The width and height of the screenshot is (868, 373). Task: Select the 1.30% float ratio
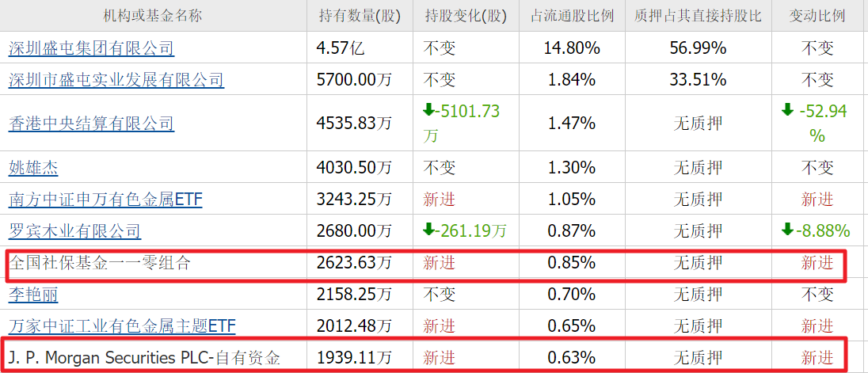pos(572,167)
